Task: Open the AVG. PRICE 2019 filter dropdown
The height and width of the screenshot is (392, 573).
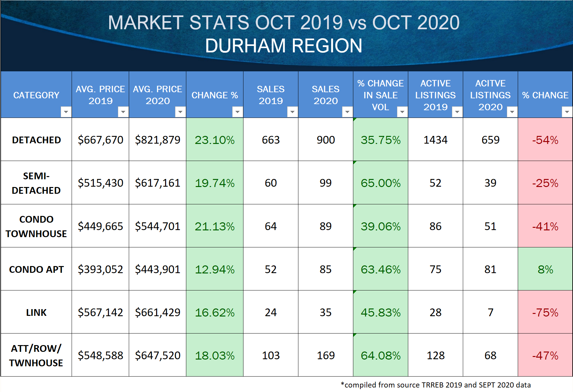Action: click(x=123, y=112)
